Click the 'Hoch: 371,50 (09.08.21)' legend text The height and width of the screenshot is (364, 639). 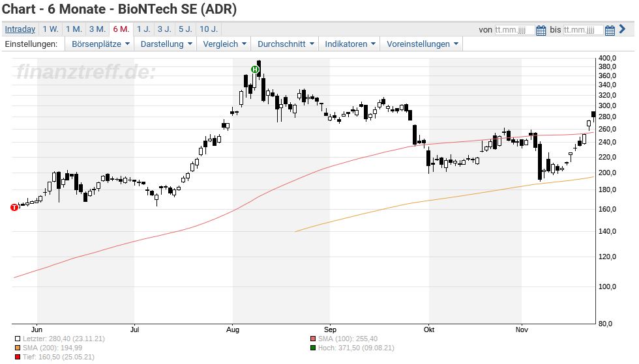(356, 348)
